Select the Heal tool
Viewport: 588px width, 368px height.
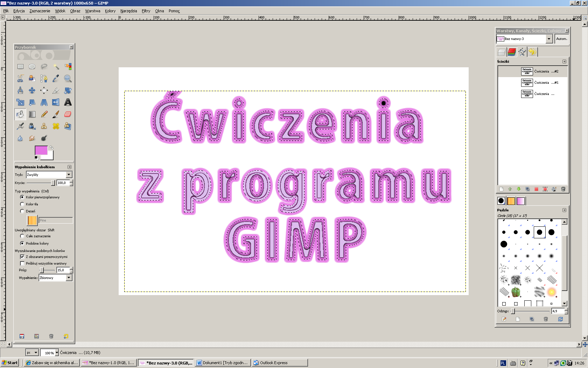pos(56,126)
